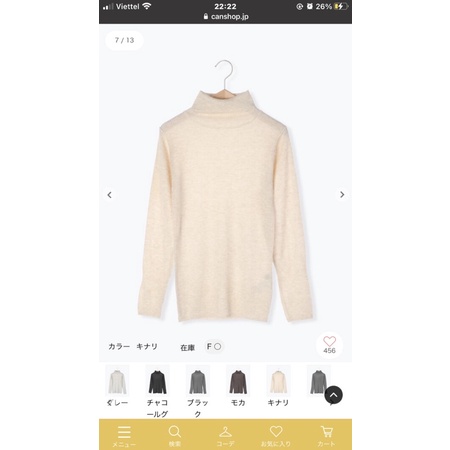Image resolution: width=450 pixels, height=450 pixels.
Task: Favorite this item via heart with 456
Action: point(329,345)
